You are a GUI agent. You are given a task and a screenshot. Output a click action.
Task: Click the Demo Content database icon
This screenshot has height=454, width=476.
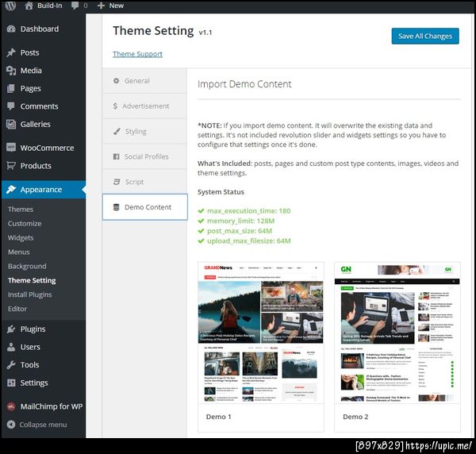(x=117, y=207)
